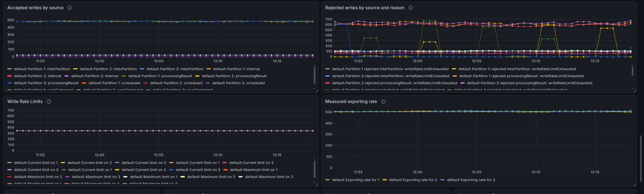Viewport: 644px width, 194px height.
Task: Click the Write Rate Limits legend scrollbar
Action: [315, 169]
